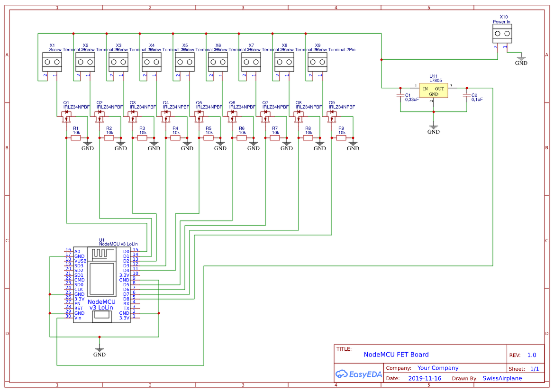Click the 'D4' pin label
Image resolution: width=554 pixels, height=392 pixels.
point(126,271)
